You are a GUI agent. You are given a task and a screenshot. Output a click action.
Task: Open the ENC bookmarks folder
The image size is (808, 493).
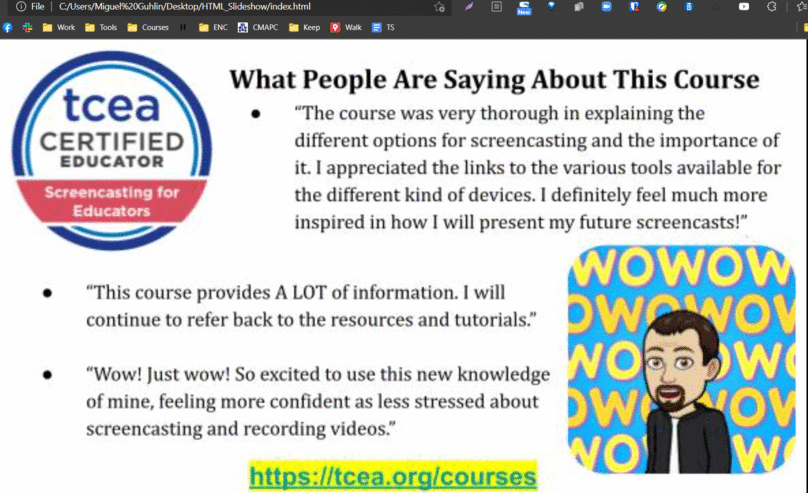pos(213,27)
